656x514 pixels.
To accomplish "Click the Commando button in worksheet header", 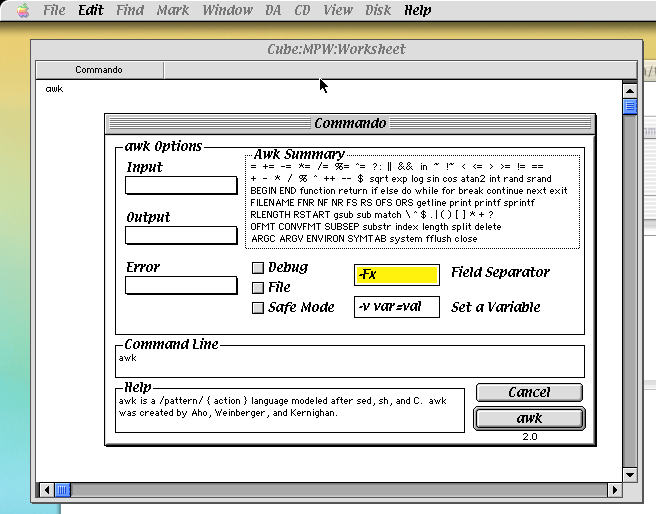I will pyautogui.click(x=99, y=70).
